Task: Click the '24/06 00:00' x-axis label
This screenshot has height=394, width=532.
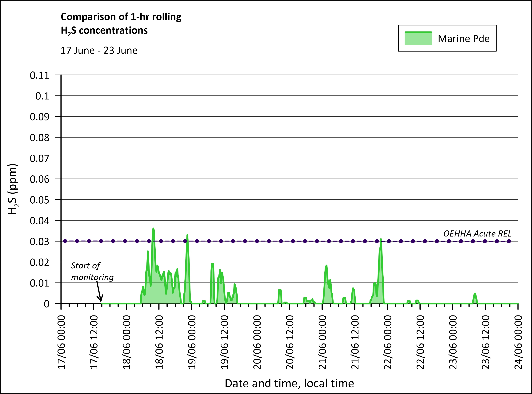Action: point(518,342)
